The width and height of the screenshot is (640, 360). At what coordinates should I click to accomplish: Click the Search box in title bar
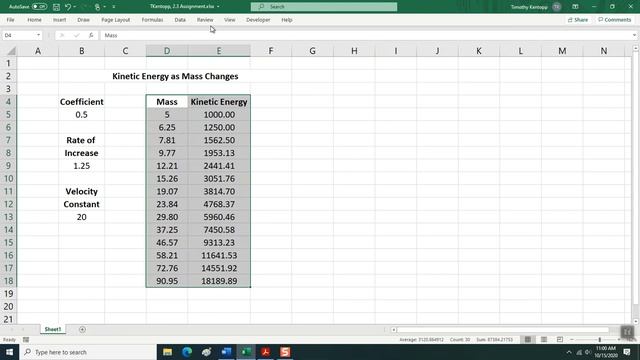(324, 7)
